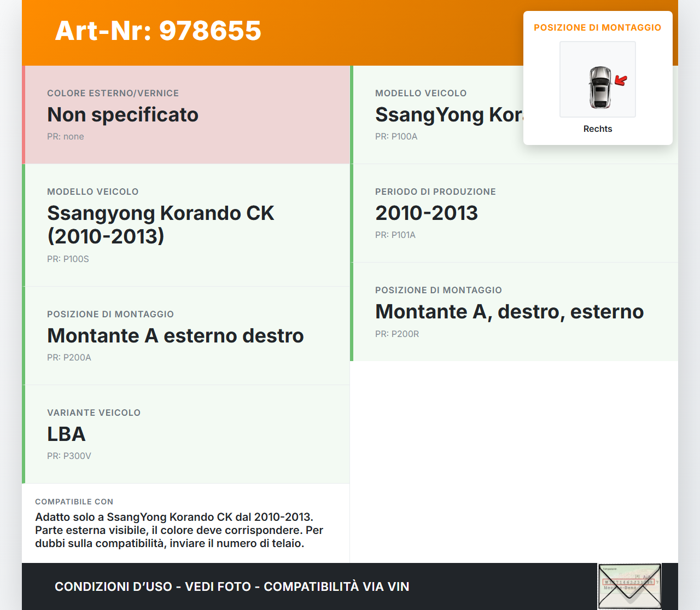The width and height of the screenshot is (700, 610).
Task: Select the '2010-2013' production period value
Action: pos(427,213)
